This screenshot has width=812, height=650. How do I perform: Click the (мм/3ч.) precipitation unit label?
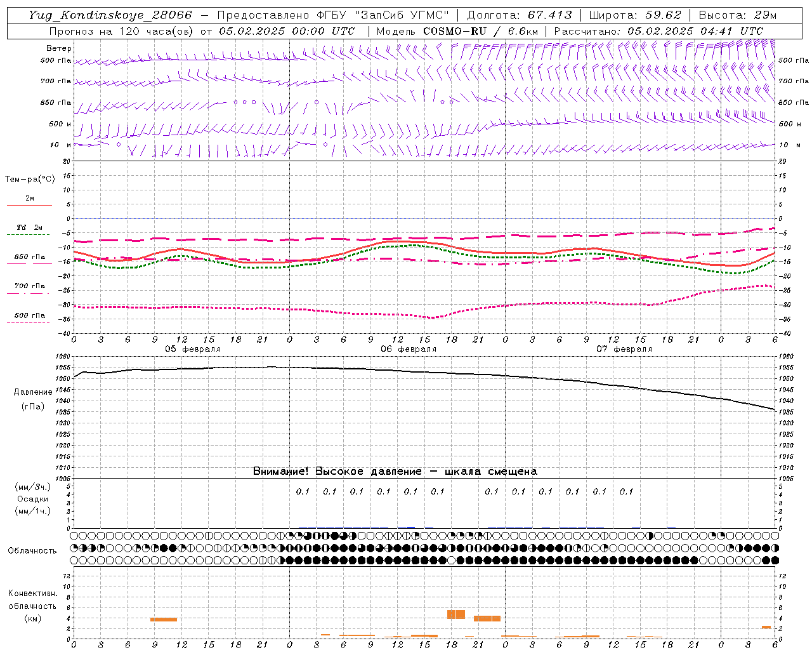point(33,487)
